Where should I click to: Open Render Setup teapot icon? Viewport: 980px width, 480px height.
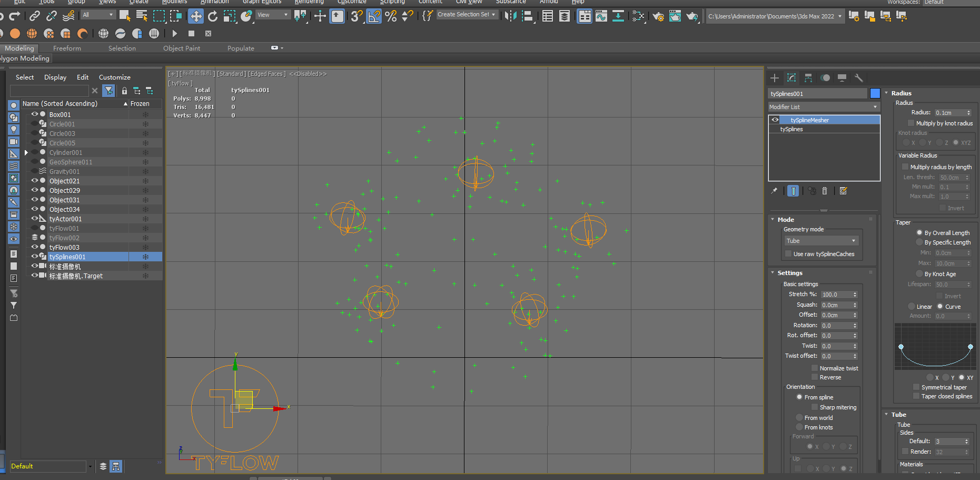658,16
